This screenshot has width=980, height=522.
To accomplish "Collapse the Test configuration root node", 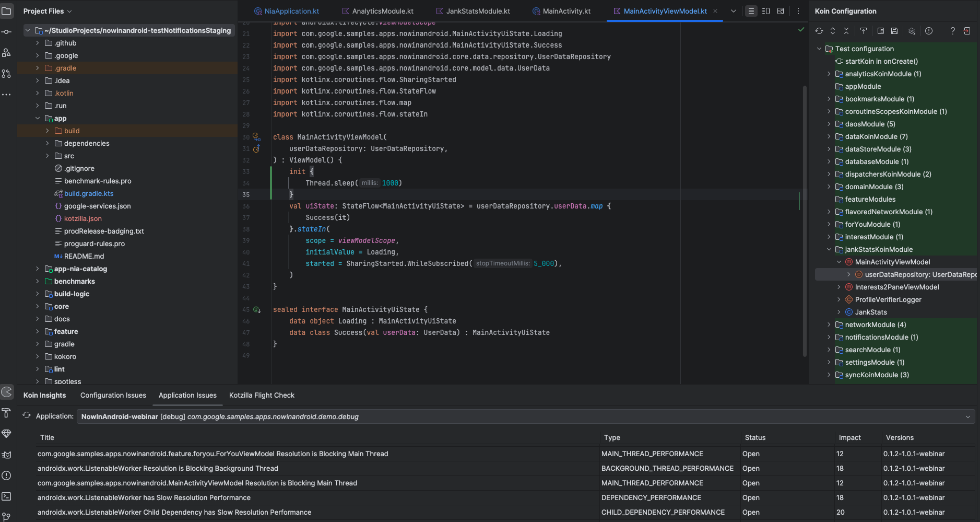I will click(819, 49).
